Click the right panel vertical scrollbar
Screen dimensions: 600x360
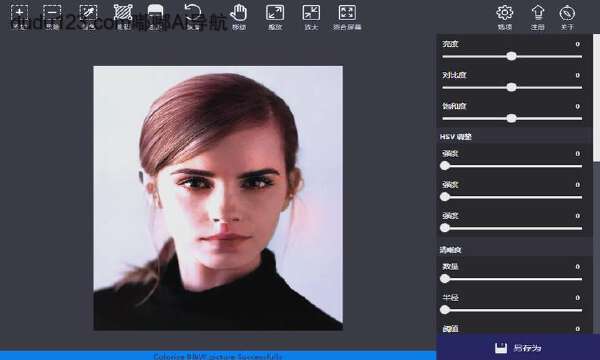click(596, 97)
